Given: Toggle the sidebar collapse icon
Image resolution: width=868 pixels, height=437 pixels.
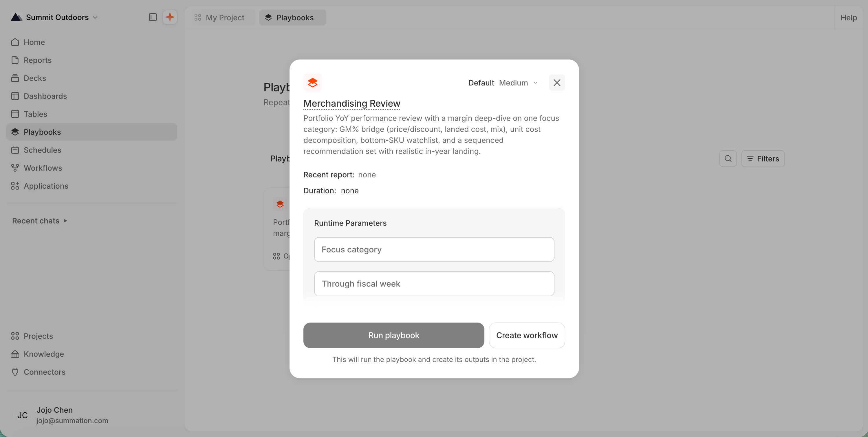Looking at the screenshot, I should pyautogui.click(x=153, y=17).
